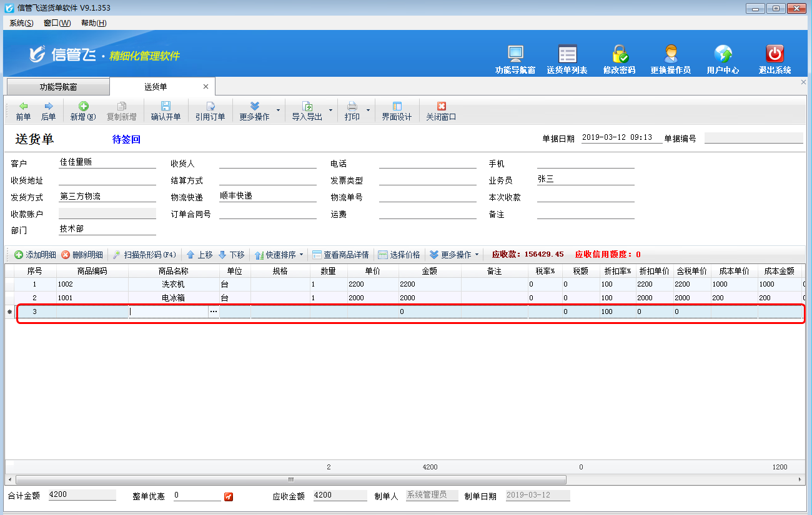Viewport: 812px width, 515px height.
Task: Click the 确认开单 save icon
Action: click(x=166, y=106)
